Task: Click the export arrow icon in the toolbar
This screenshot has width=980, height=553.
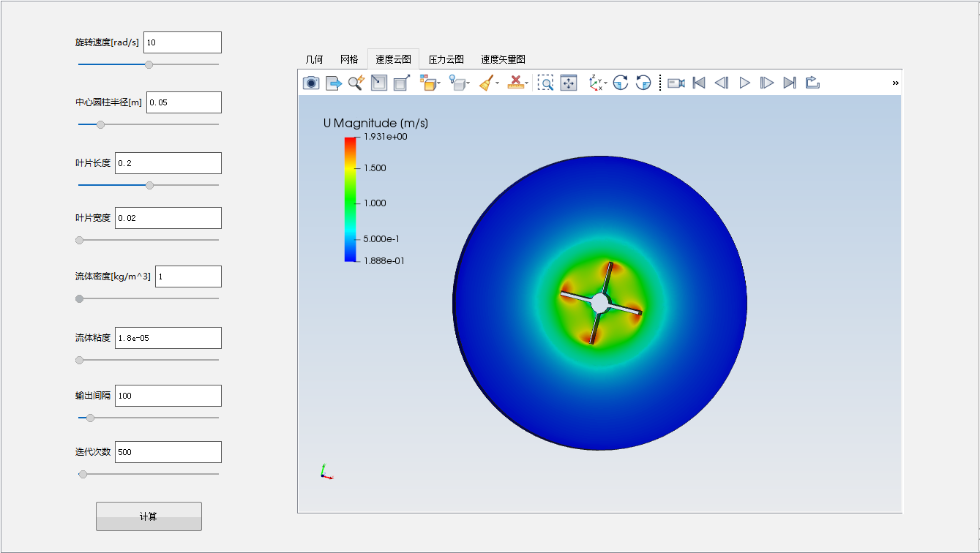Action: pyautogui.click(x=334, y=83)
